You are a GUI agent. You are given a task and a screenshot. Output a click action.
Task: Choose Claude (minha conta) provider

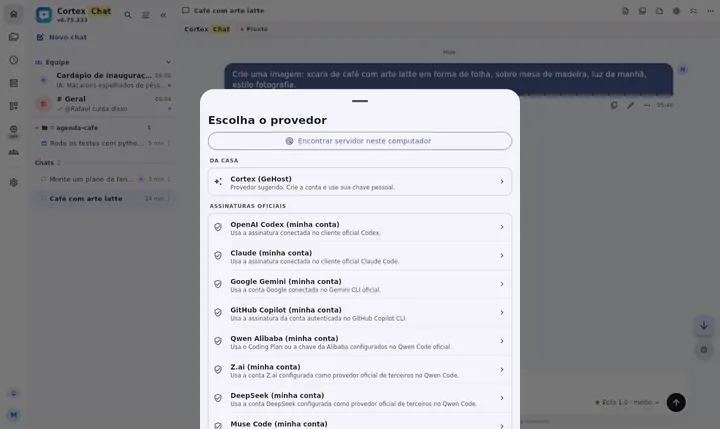coord(360,256)
